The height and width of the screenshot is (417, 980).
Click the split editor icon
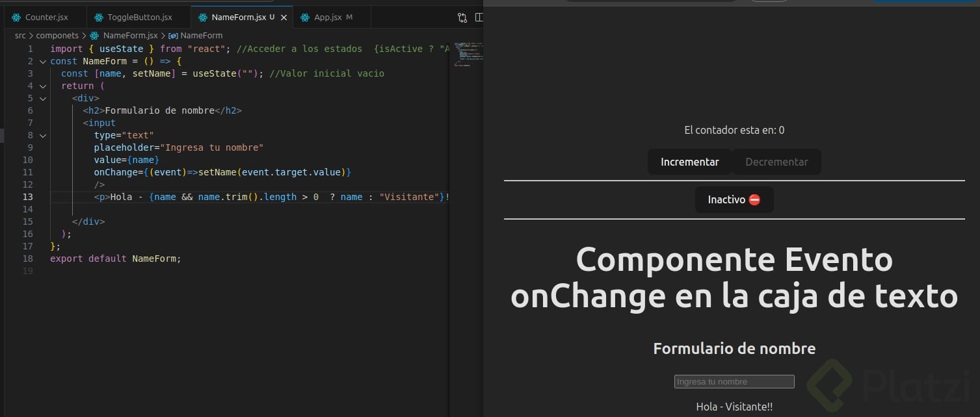pyautogui.click(x=479, y=18)
